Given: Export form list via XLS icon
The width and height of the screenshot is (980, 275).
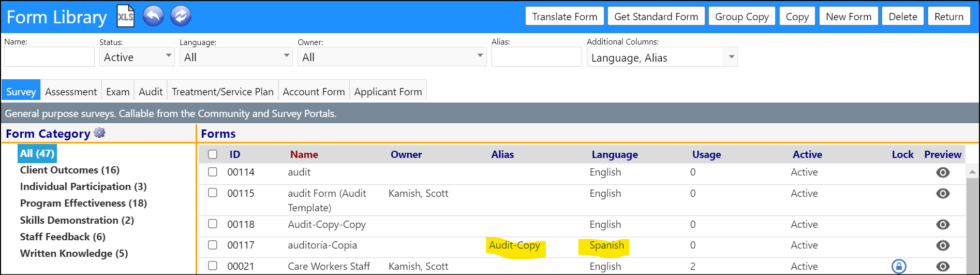Looking at the screenshot, I should (126, 16).
